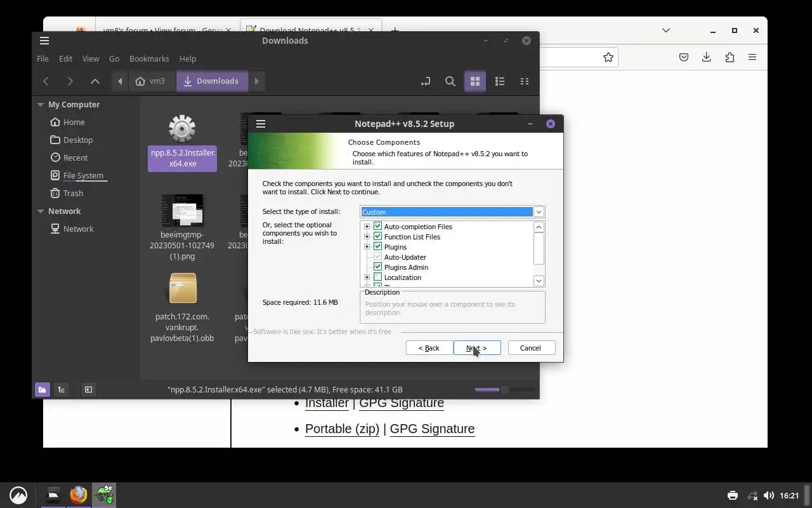Image resolution: width=812 pixels, height=508 pixels.
Task: Uncheck Auto-completion Files component
Action: pos(378,226)
